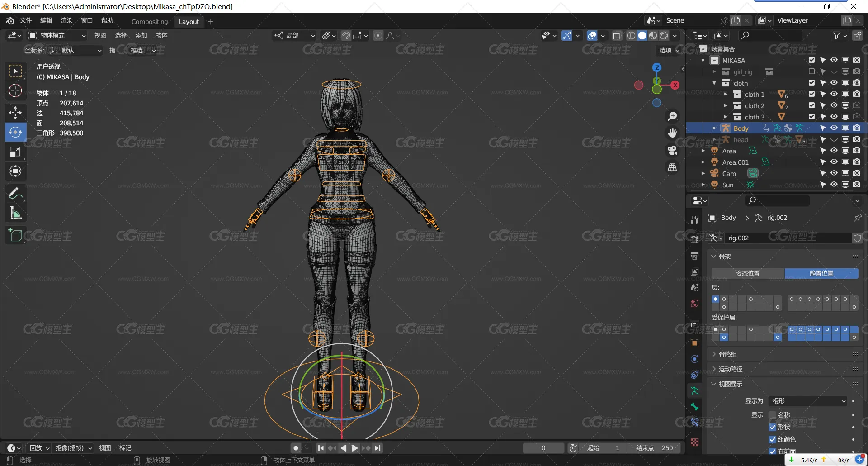Select the Measure tool
The height and width of the screenshot is (466, 868).
[x=15, y=213]
